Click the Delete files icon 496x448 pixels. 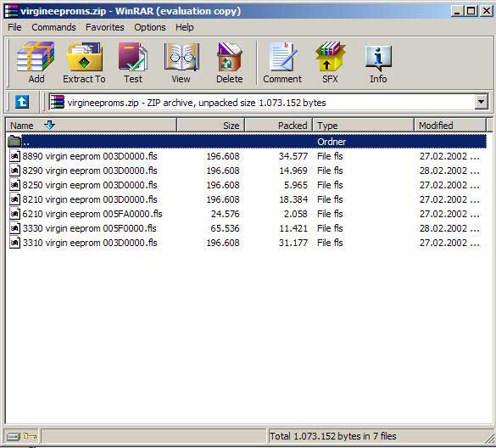coord(230,63)
